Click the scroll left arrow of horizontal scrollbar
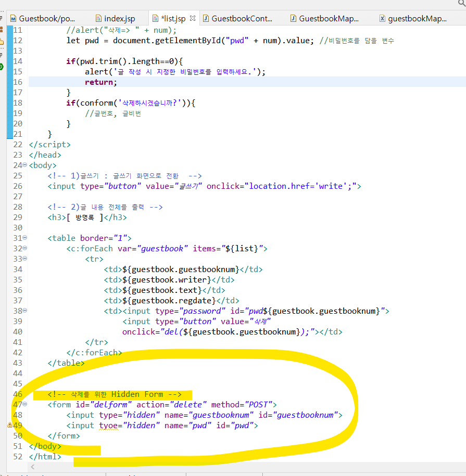The image size is (466, 476). (x=32, y=467)
